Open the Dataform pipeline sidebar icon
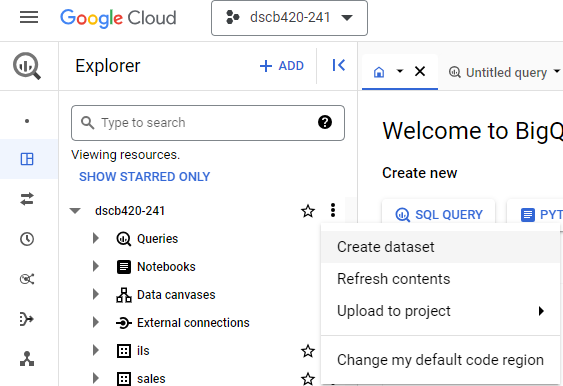 click(x=27, y=319)
